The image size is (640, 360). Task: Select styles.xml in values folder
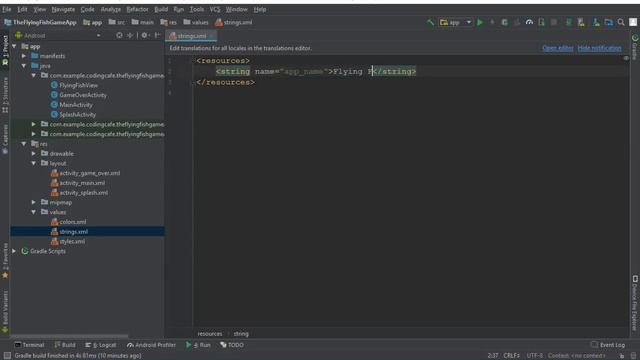click(x=72, y=241)
